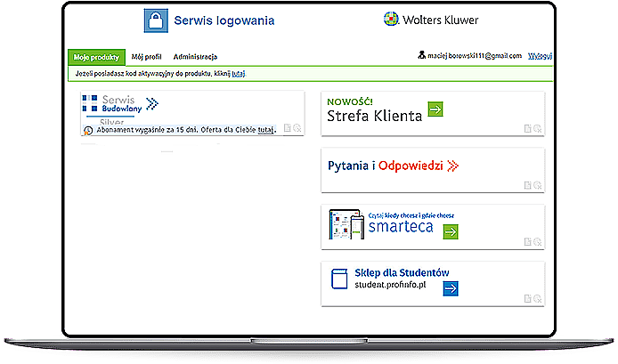Click the Serwis logowania heading text
618x364 pixels.
tap(224, 20)
